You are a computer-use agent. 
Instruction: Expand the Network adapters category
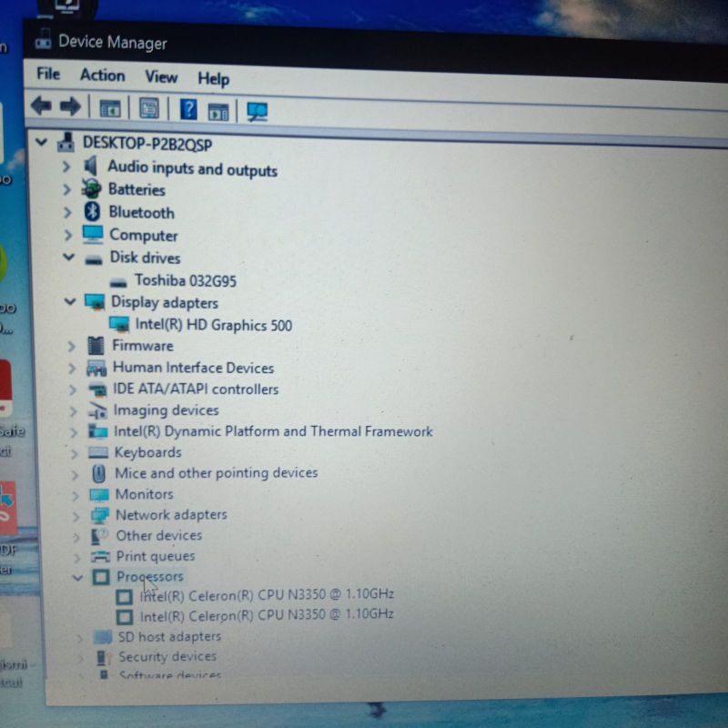pyautogui.click(x=74, y=515)
